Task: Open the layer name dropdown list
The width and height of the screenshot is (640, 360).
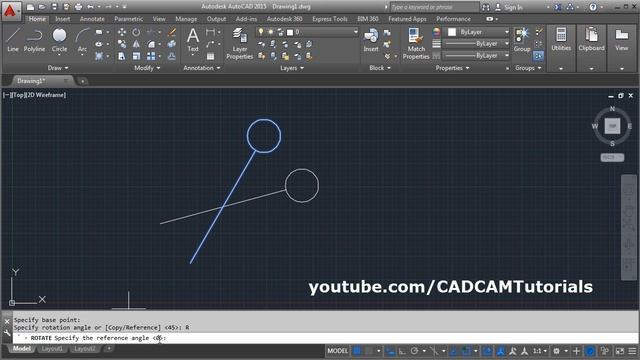Action: [355, 32]
